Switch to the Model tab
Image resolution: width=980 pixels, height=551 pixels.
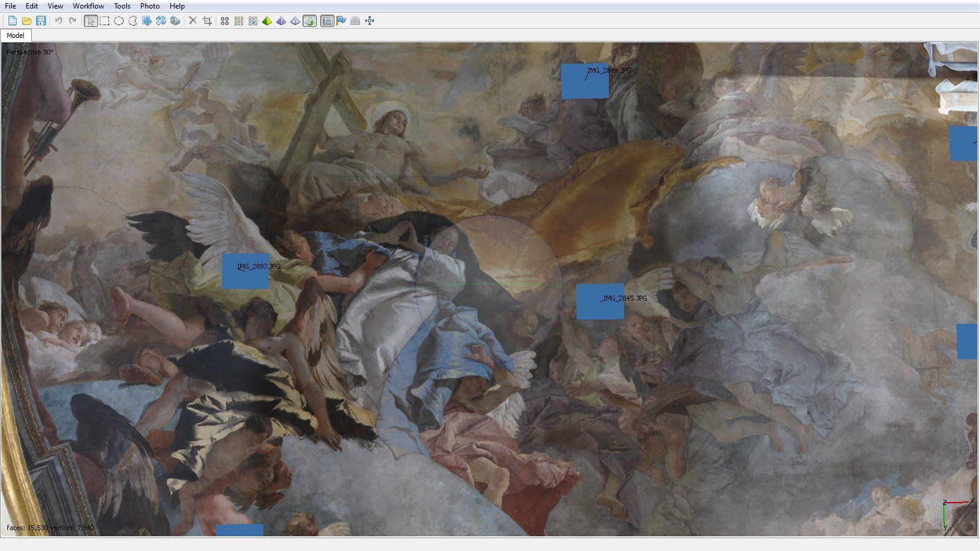[x=15, y=35]
